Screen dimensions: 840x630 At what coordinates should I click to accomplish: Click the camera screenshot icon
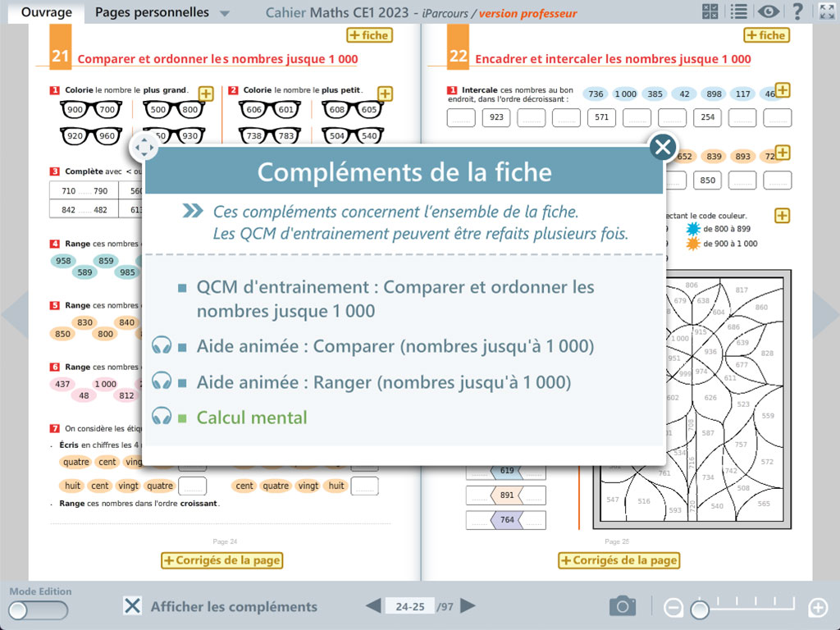623,606
